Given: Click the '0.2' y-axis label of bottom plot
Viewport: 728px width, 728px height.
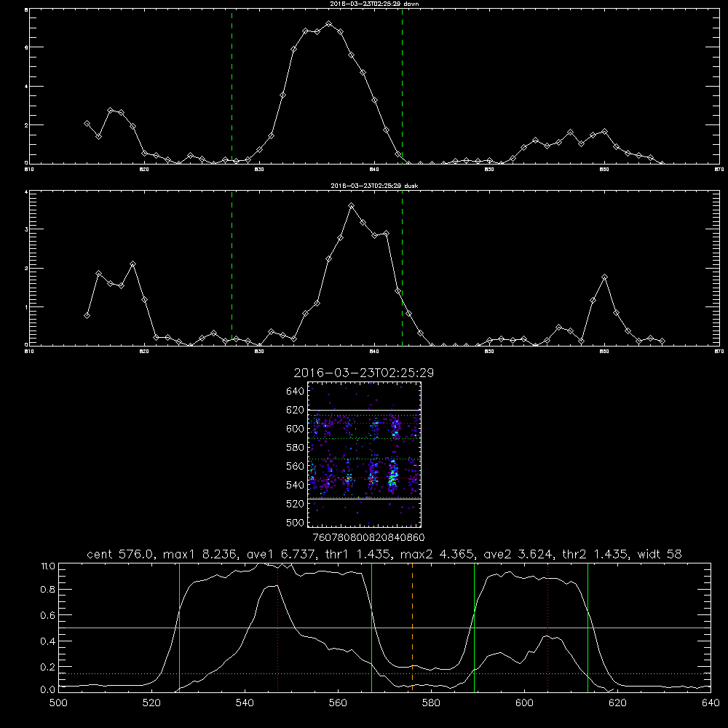Looking at the screenshot, I should point(48,667).
